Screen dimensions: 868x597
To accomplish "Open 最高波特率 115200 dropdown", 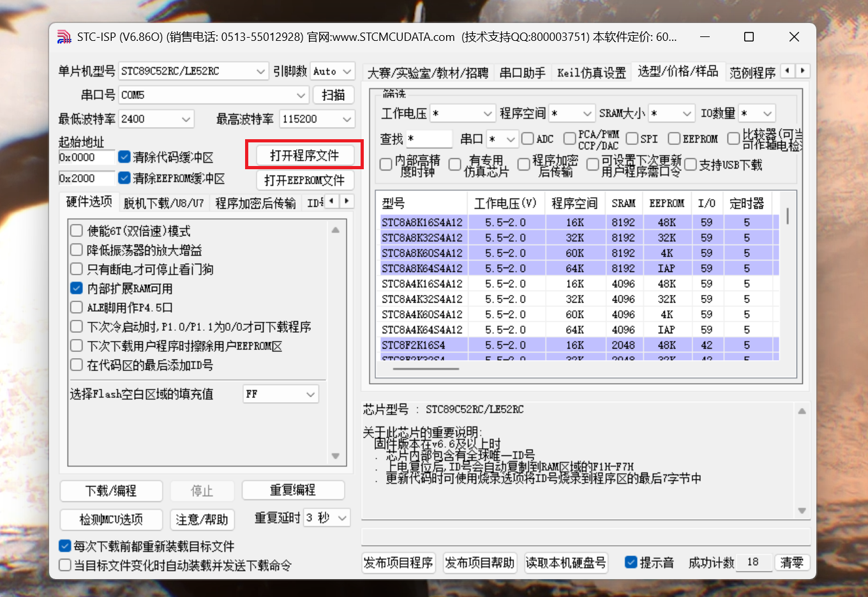I will 317,119.
